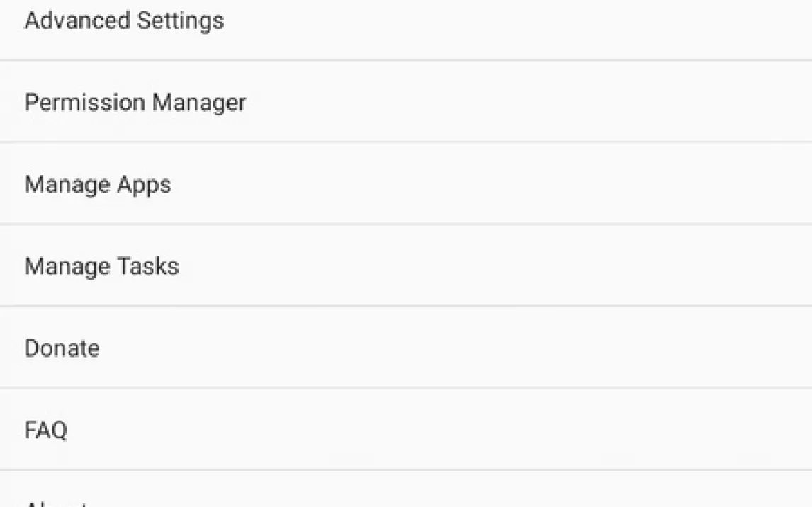Tap the Donate option
Image resolution: width=812 pixels, height=507 pixels.
click(62, 348)
